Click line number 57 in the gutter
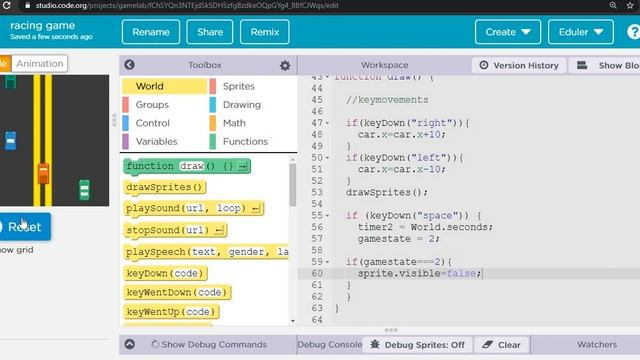This screenshot has height=360, width=640. pyautogui.click(x=317, y=239)
